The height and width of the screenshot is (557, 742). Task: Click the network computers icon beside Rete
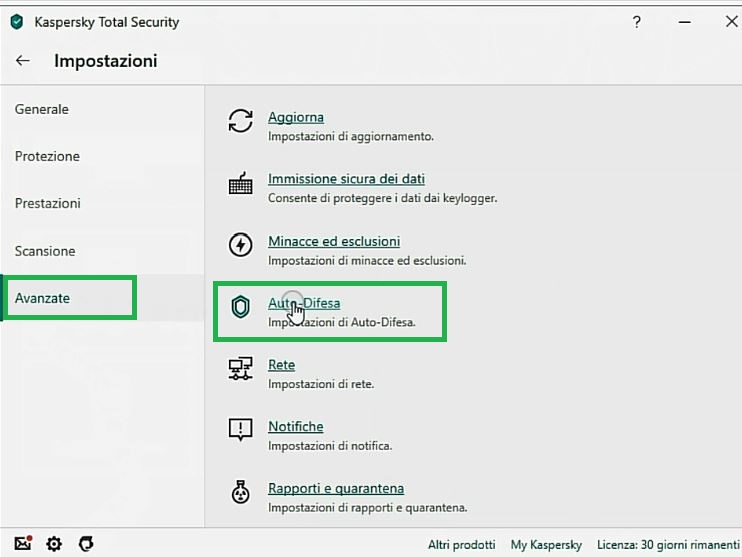(240, 369)
